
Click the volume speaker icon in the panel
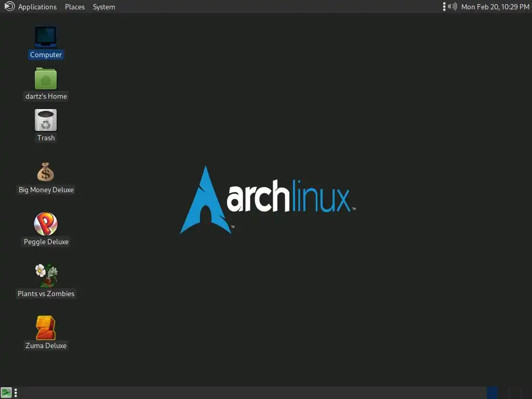tap(453, 6)
